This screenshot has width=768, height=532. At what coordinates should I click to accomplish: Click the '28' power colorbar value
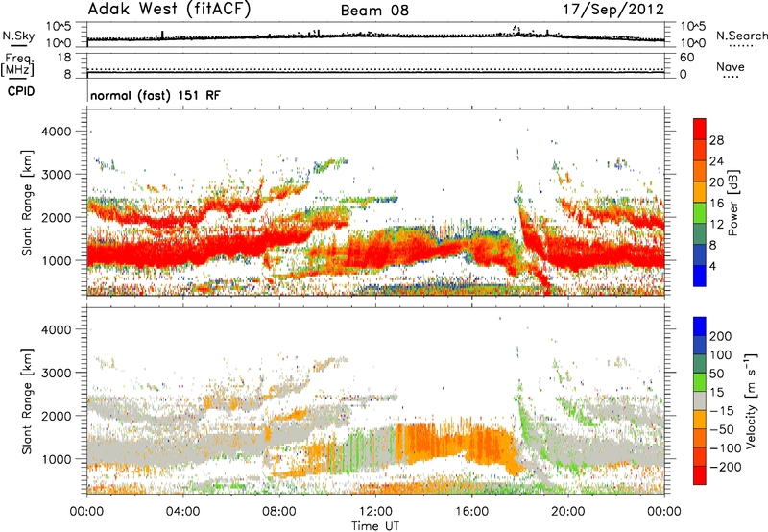pyautogui.click(x=716, y=140)
